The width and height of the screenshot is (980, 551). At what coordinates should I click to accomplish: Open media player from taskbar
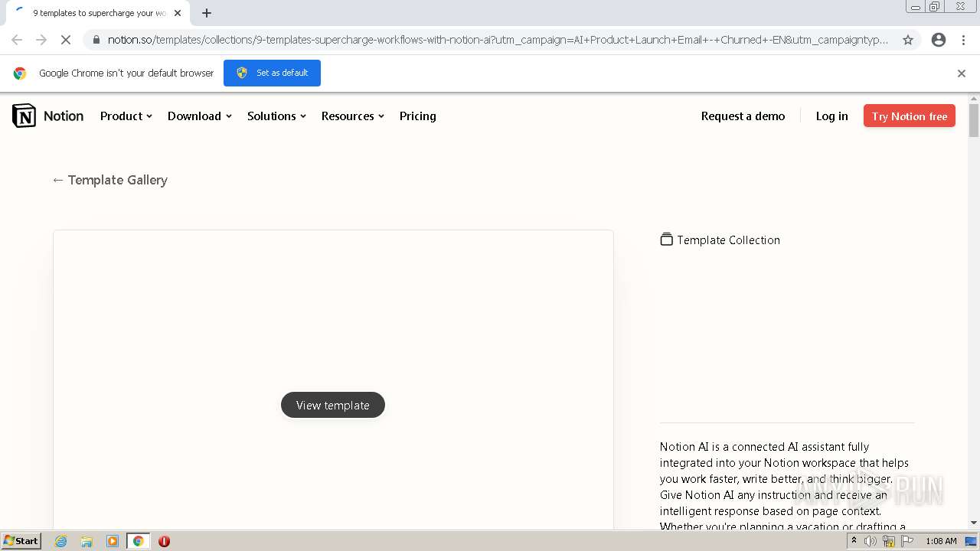point(113,541)
